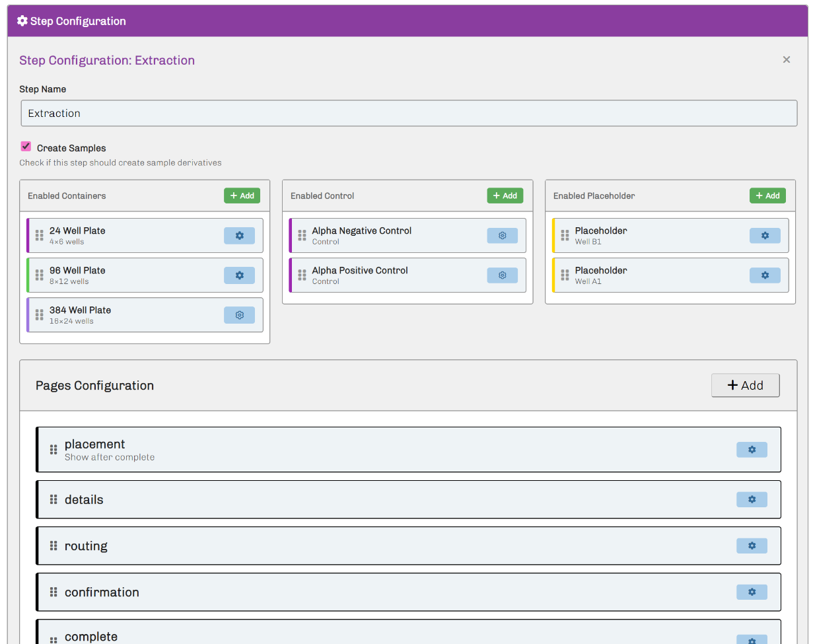Open settings gear for 24 Well Plate
The image size is (813, 644).
click(239, 236)
